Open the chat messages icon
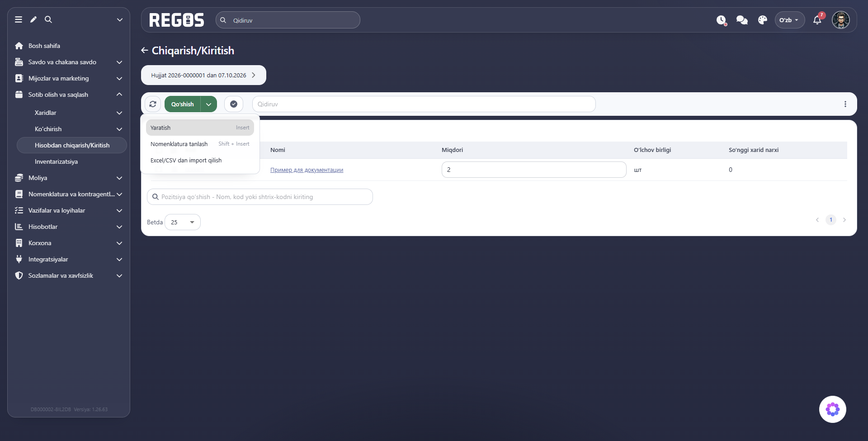This screenshot has width=868, height=441. pos(742,20)
